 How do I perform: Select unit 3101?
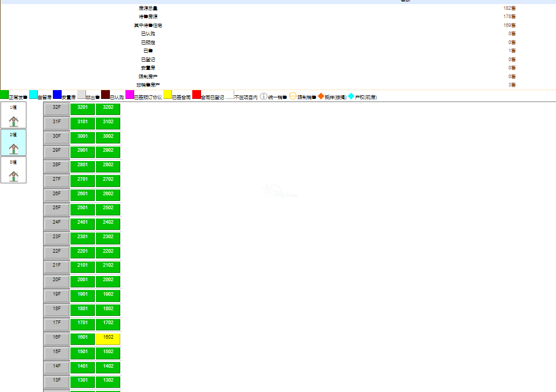point(82,123)
